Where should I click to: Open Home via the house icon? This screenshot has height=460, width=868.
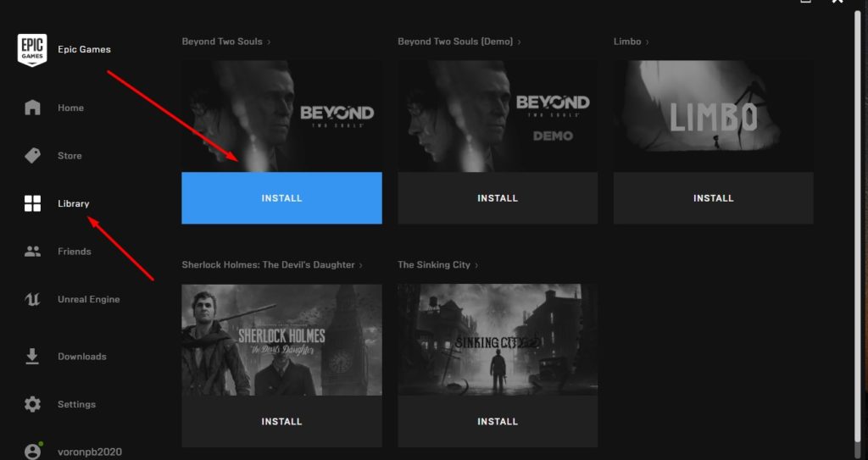[x=32, y=108]
